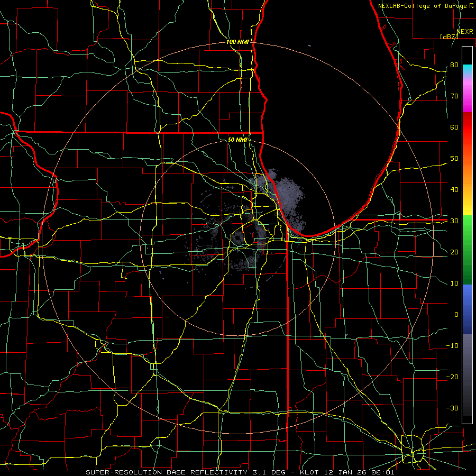The height and width of the screenshot is (476, 476).
Task: Click the '0' value on the dBZ scale
Action: coord(456,315)
